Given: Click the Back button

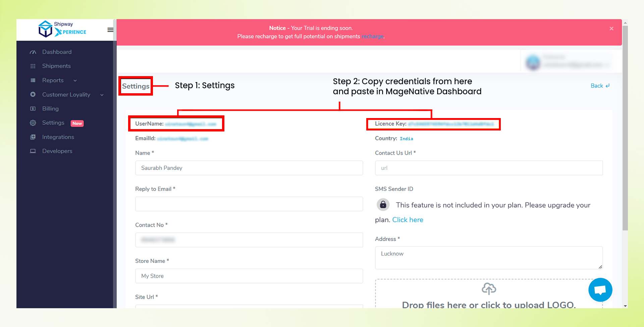Looking at the screenshot, I should pos(600,86).
